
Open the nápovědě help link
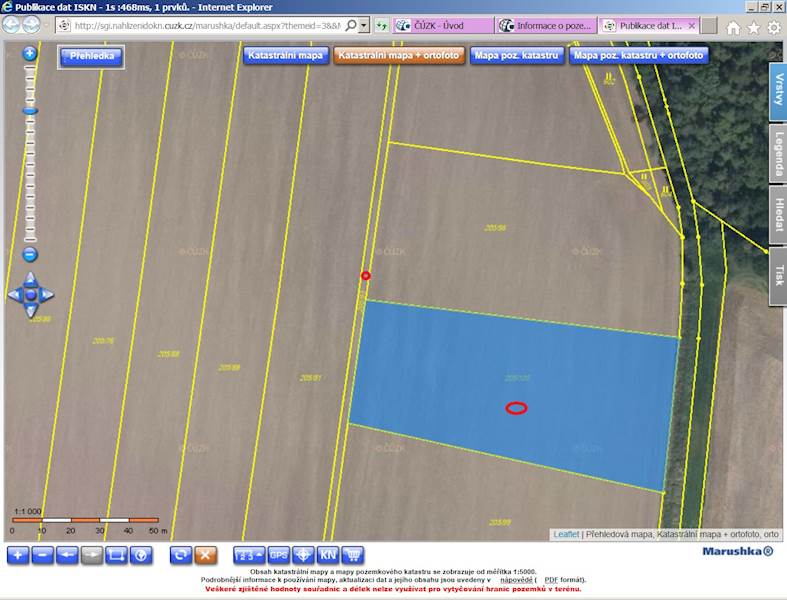click(516, 580)
